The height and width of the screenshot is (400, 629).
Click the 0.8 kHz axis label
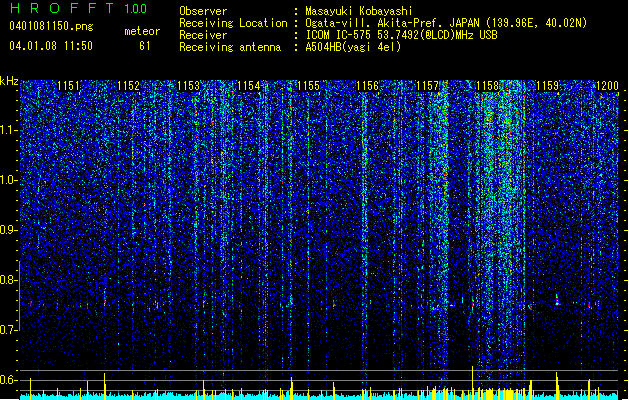pyautogui.click(x=9, y=280)
